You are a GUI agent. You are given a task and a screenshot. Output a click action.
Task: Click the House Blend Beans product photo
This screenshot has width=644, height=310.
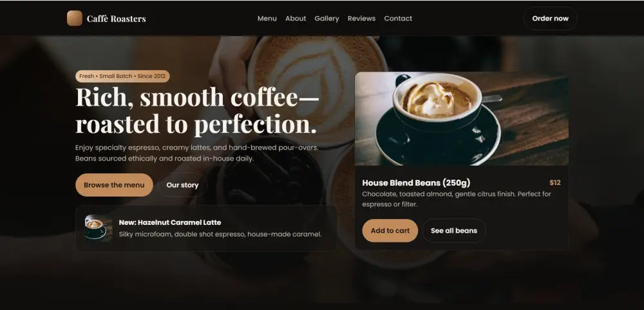(x=462, y=119)
